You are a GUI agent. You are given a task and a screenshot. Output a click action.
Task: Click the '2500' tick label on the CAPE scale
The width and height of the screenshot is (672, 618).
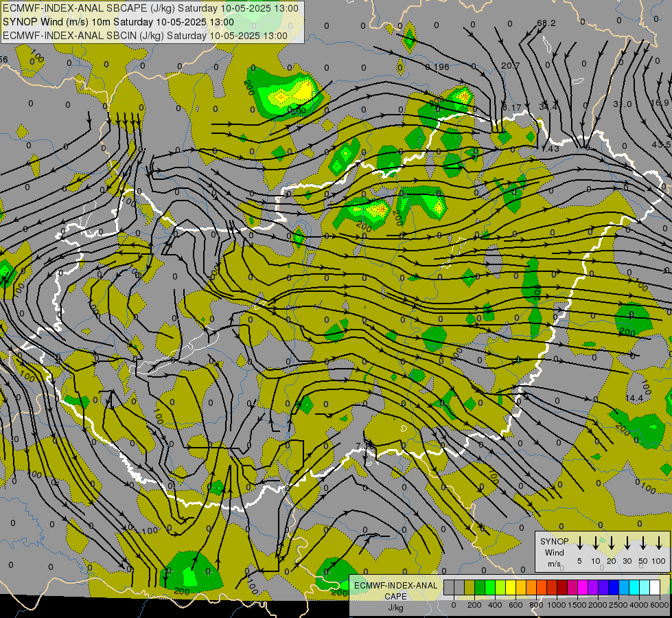[x=618, y=605]
